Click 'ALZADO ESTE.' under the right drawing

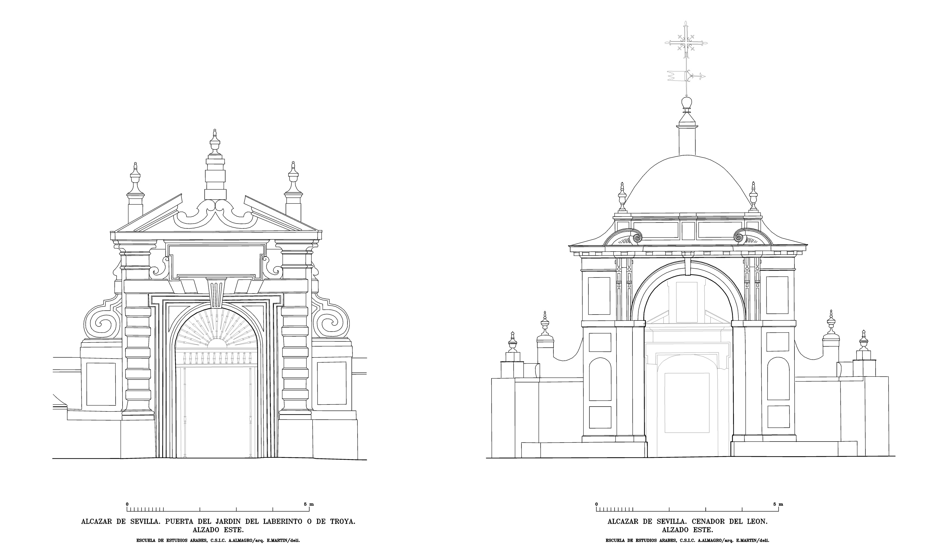click(688, 530)
